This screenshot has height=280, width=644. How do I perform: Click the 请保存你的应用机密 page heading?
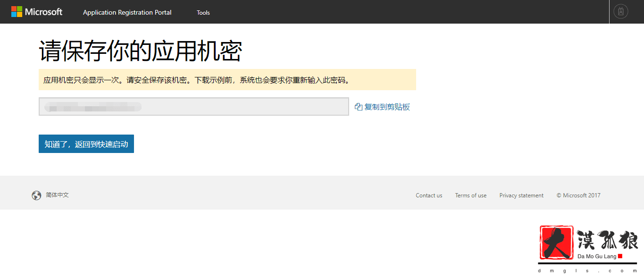click(140, 51)
